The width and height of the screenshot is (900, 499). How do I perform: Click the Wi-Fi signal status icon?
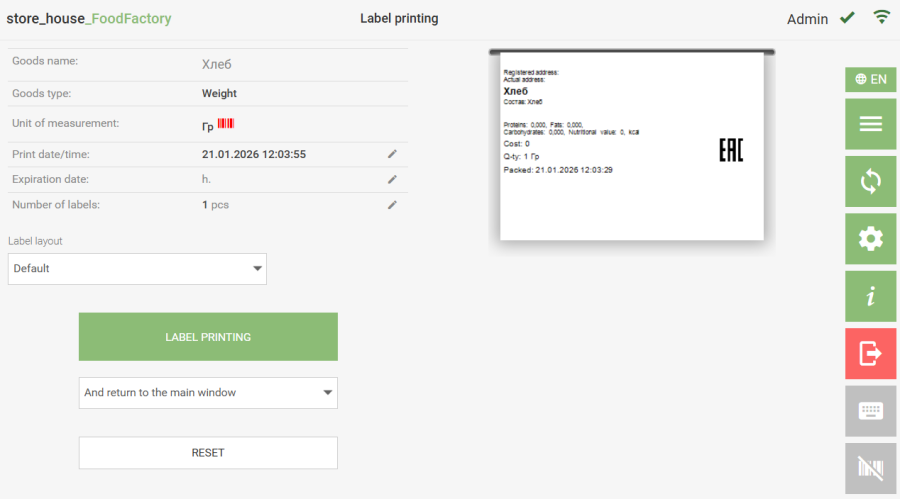(881, 17)
